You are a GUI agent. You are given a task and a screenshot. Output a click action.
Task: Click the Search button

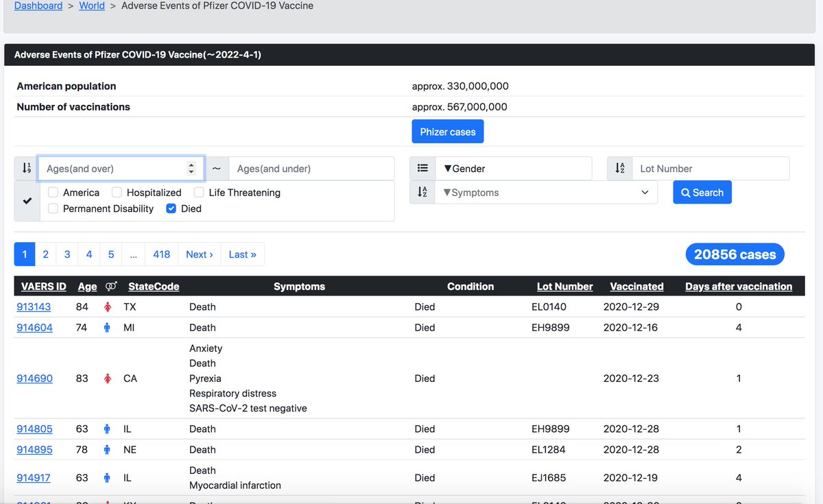tap(702, 193)
